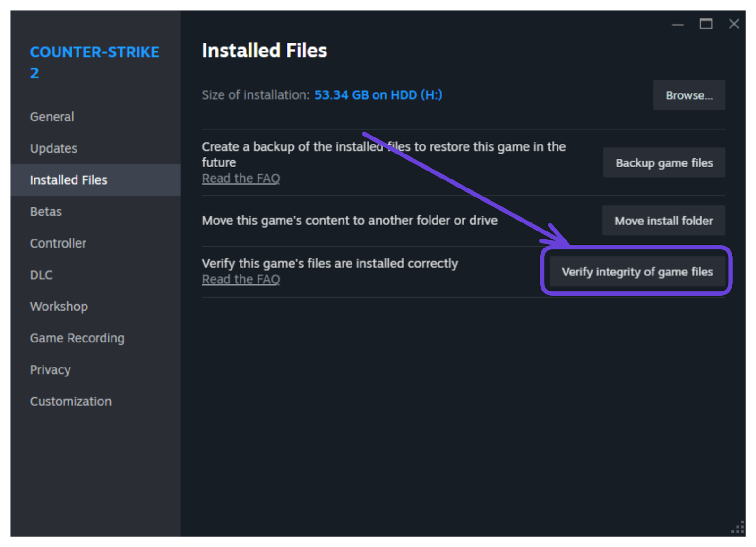
Task: Start a backup of game files
Action: (663, 162)
